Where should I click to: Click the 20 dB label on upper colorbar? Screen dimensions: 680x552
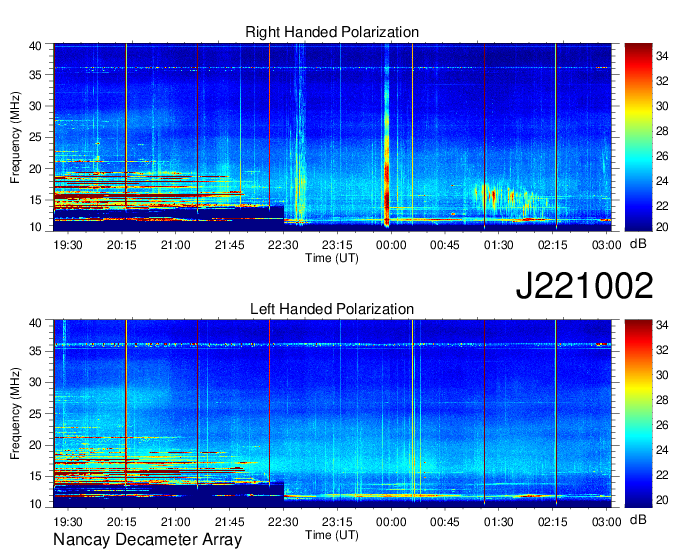(x=662, y=226)
